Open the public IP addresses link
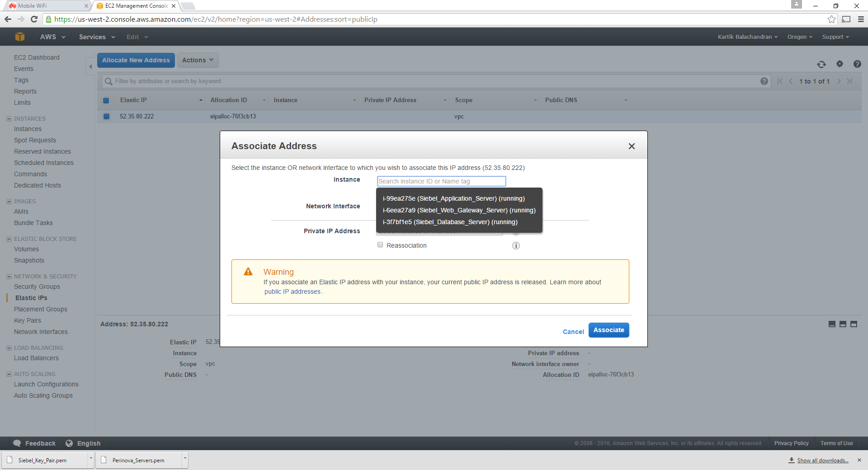Screen dimensions: 868x470 click(292, 291)
